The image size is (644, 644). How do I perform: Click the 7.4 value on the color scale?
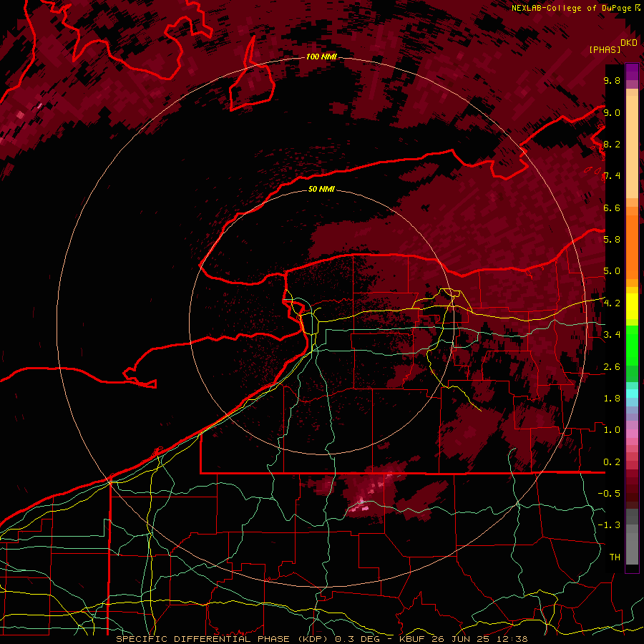click(612, 176)
